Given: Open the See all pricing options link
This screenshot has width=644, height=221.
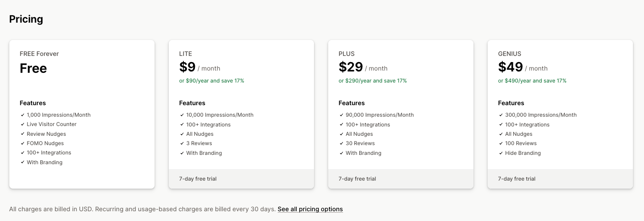Looking at the screenshot, I should click(x=310, y=209).
